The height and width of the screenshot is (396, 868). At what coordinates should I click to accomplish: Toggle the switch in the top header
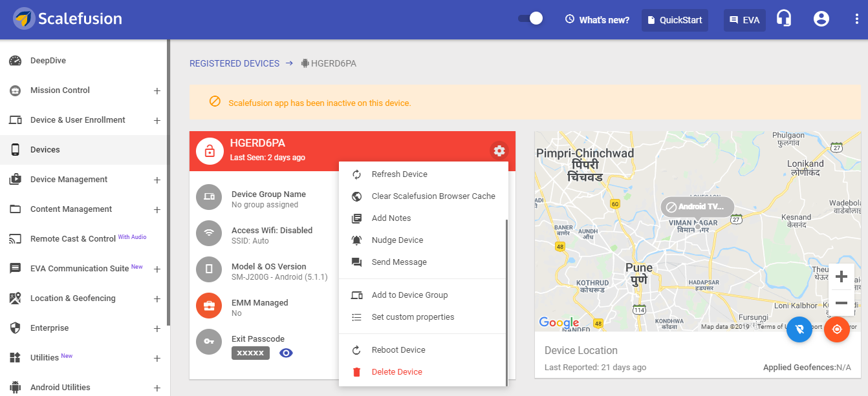click(530, 19)
